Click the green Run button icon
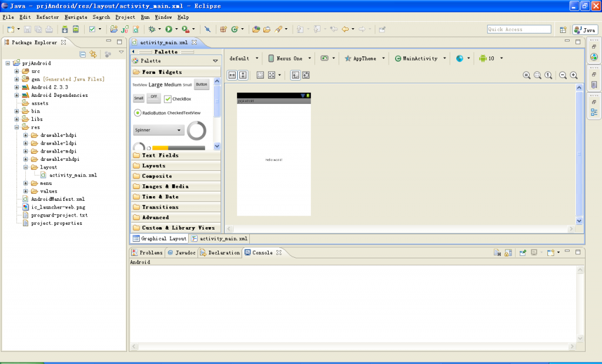 click(x=169, y=29)
